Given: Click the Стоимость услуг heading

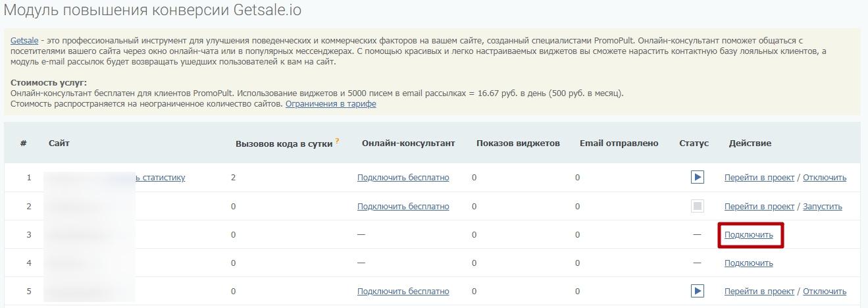Looking at the screenshot, I should point(49,83).
